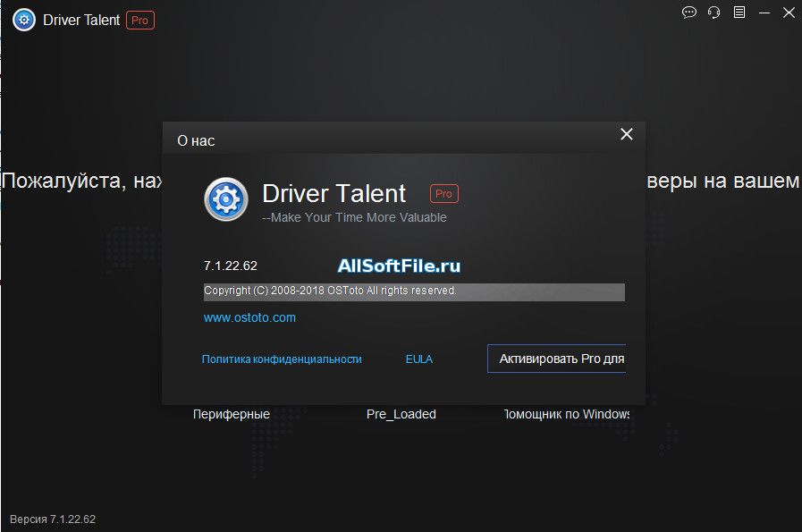
Task: Close the Driver Talent main window
Action: (789, 13)
